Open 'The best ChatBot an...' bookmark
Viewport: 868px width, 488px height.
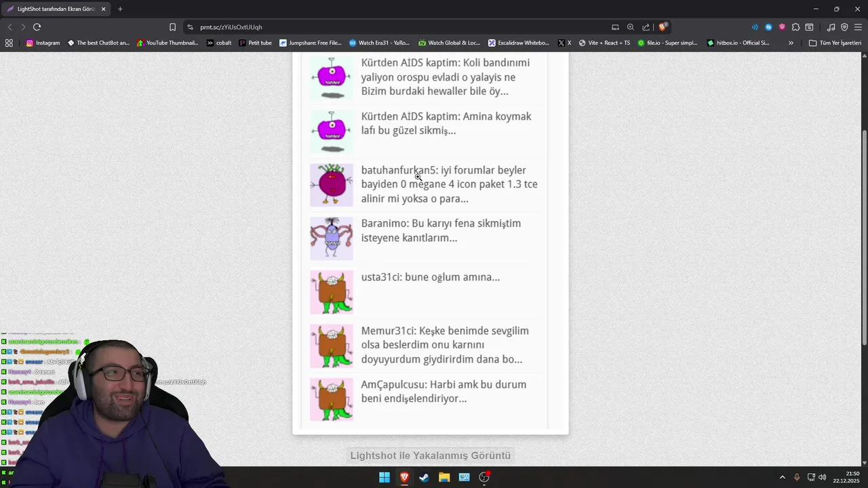(98, 43)
